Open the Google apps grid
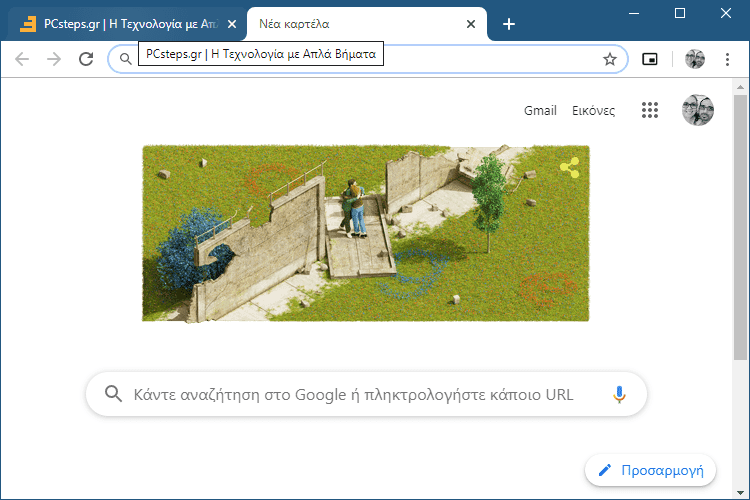The width and height of the screenshot is (750, 500). coord(650,110)
